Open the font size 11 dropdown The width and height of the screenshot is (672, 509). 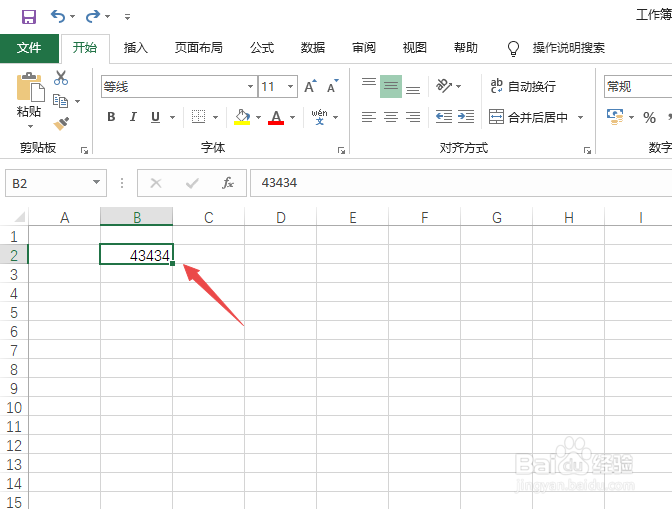291,87
